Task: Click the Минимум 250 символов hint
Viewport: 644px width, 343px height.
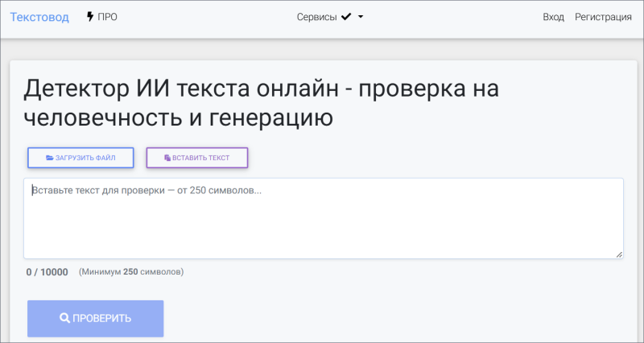Action: 131,272
